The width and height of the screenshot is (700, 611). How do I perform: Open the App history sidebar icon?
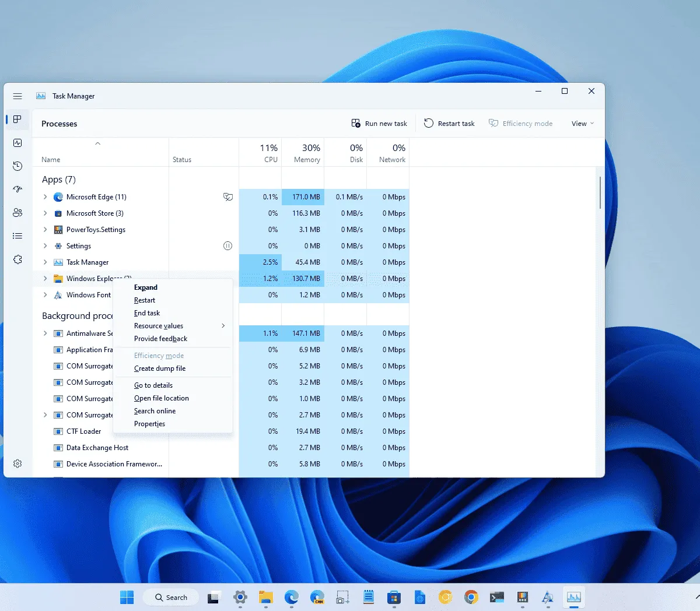pos(17,166)
